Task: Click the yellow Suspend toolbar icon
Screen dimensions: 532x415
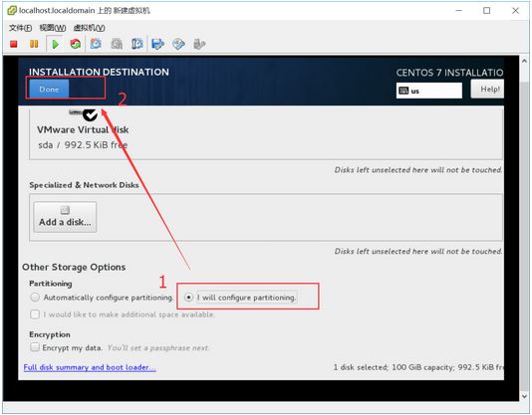Action: coord(34,44)
